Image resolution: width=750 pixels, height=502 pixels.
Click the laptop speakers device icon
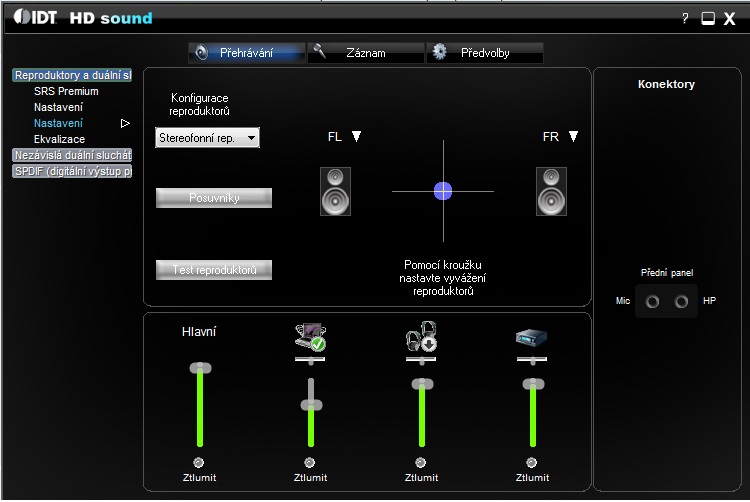(x=311, y=336)
